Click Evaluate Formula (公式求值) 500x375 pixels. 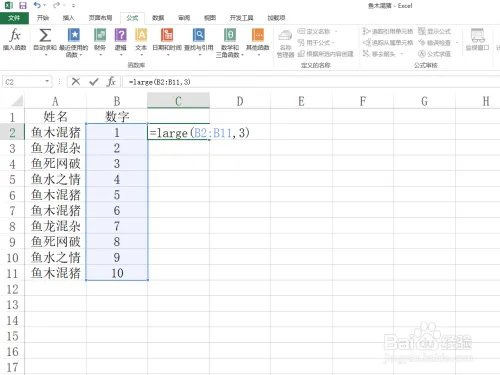click(434, 54)
